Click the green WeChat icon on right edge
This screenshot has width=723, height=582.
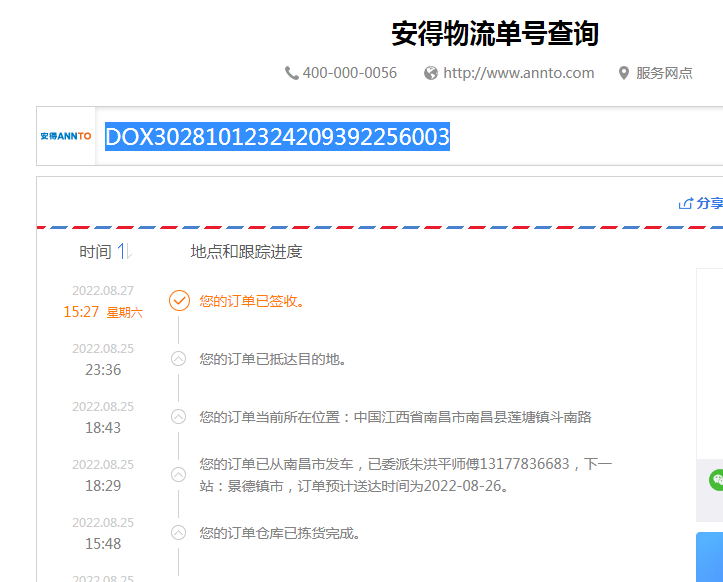coord(716,480)
